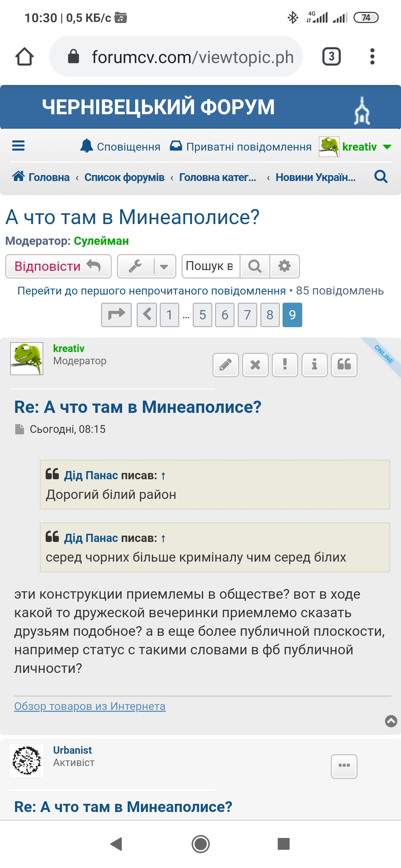
Task: Open the post information icon
Action: 314,365
